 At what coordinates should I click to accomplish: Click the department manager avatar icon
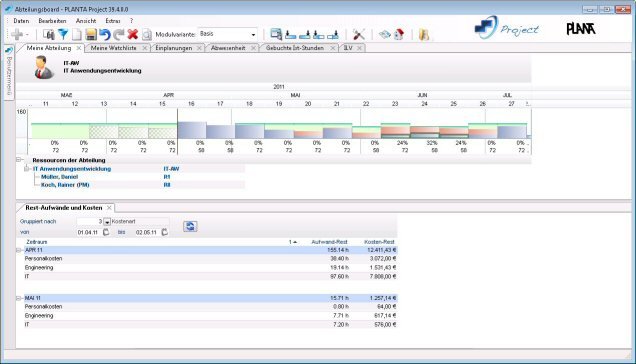(44, 67)
